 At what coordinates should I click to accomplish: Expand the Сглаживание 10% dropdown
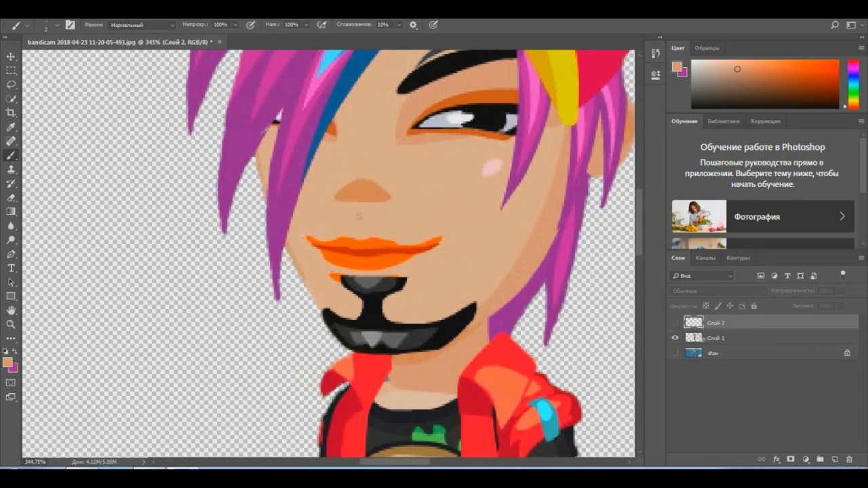pos(399,24)
